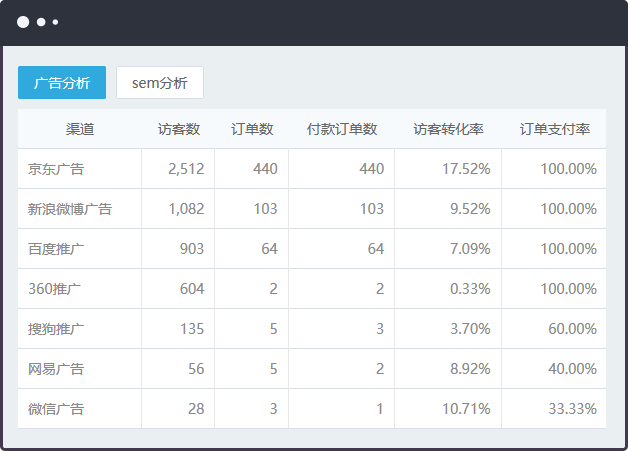Viewport: 628px width, 451px height.
Task: Click the 付款订单数 column header
Action: 342,129
